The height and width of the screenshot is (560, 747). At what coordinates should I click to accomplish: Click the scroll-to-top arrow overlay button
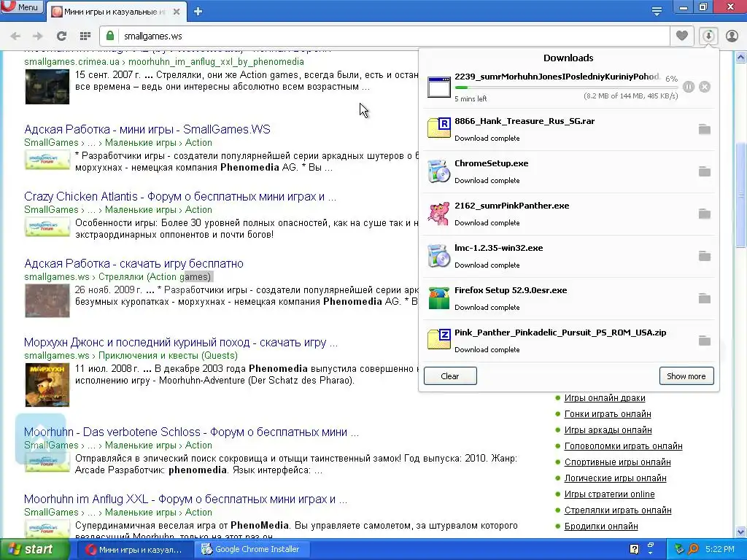click(41, 438)
